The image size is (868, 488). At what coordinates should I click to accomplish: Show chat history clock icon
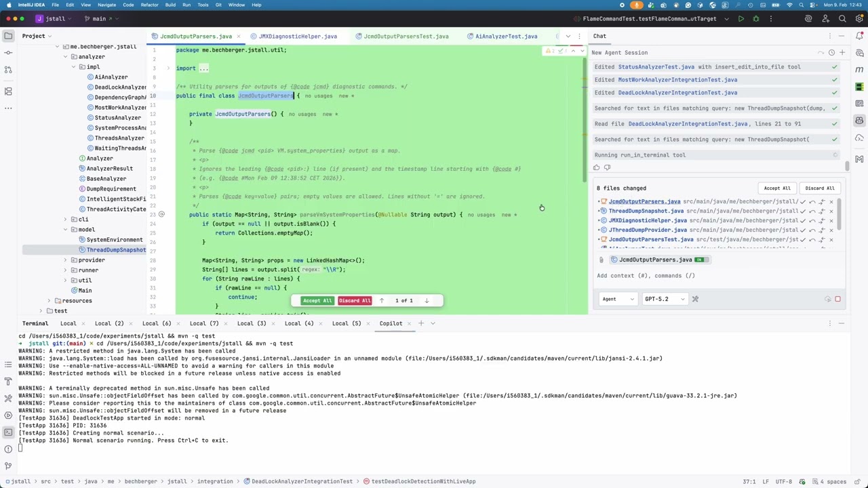831,52
